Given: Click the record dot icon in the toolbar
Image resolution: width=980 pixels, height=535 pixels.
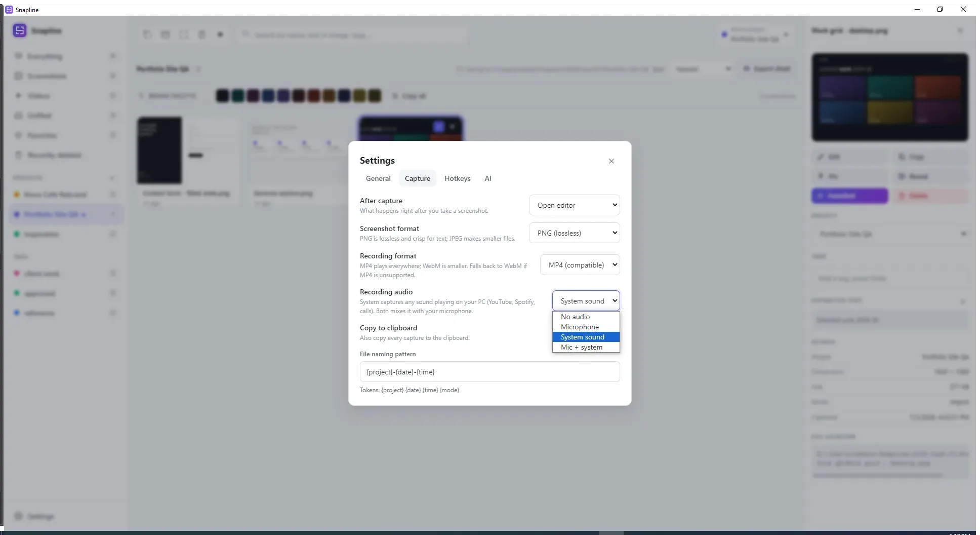Looking at the screenshot, I should (x=220, y=34).
